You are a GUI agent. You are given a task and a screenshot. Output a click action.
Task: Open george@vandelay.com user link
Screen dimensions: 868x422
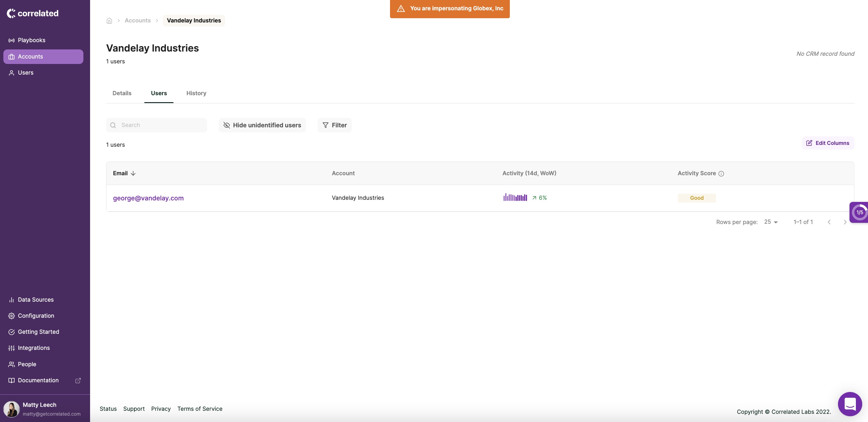pyautogui.click(x=148, y=198)
